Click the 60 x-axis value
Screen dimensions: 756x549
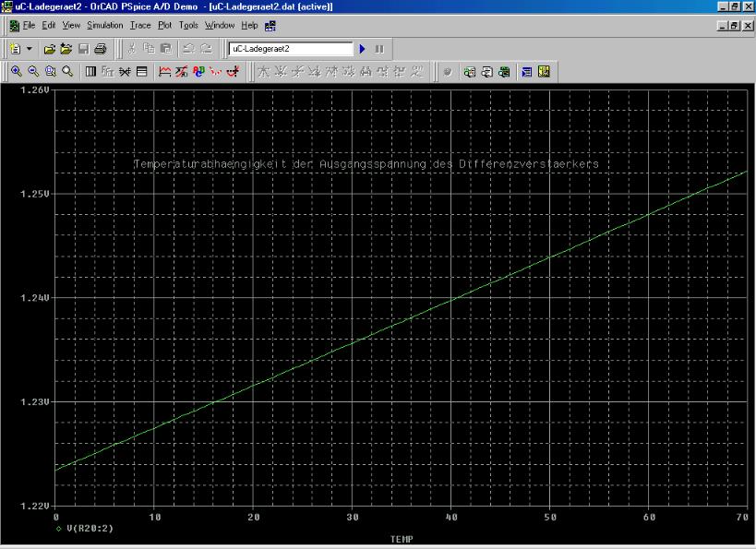click(650, 518)
